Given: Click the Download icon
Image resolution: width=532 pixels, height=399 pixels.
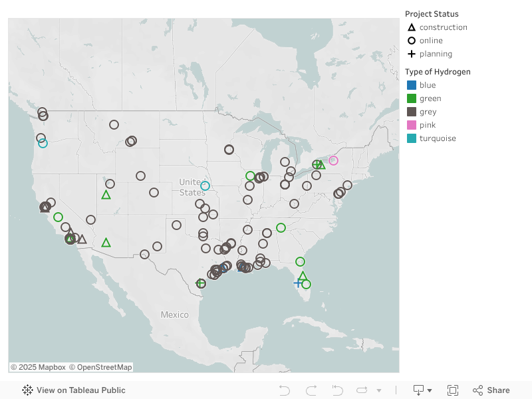Looking at the screenshot, I should click(x=418, y=390).
